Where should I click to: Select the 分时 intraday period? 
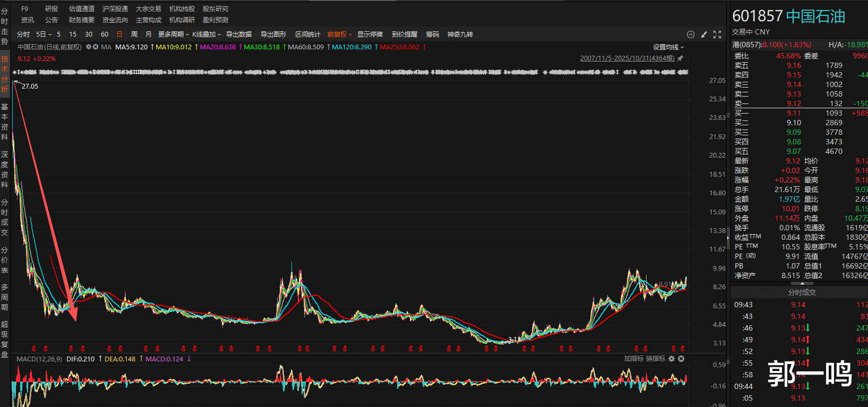point(23,34)
